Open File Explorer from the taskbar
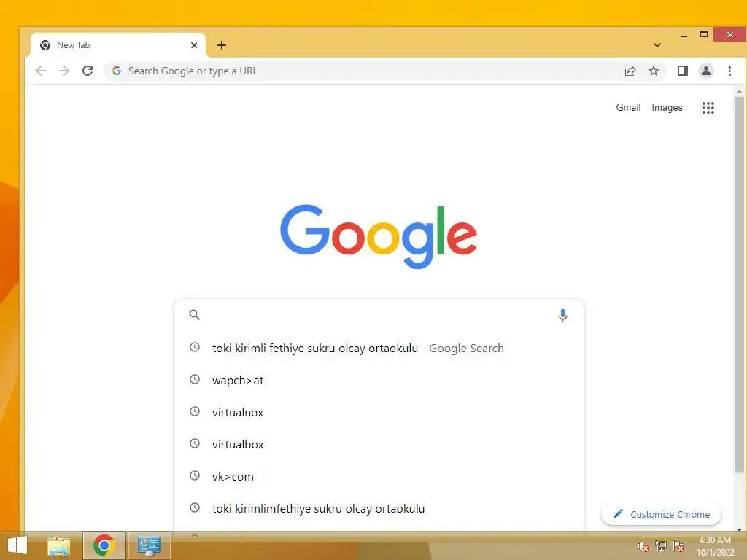747x560 pixels. pos(58,545)
